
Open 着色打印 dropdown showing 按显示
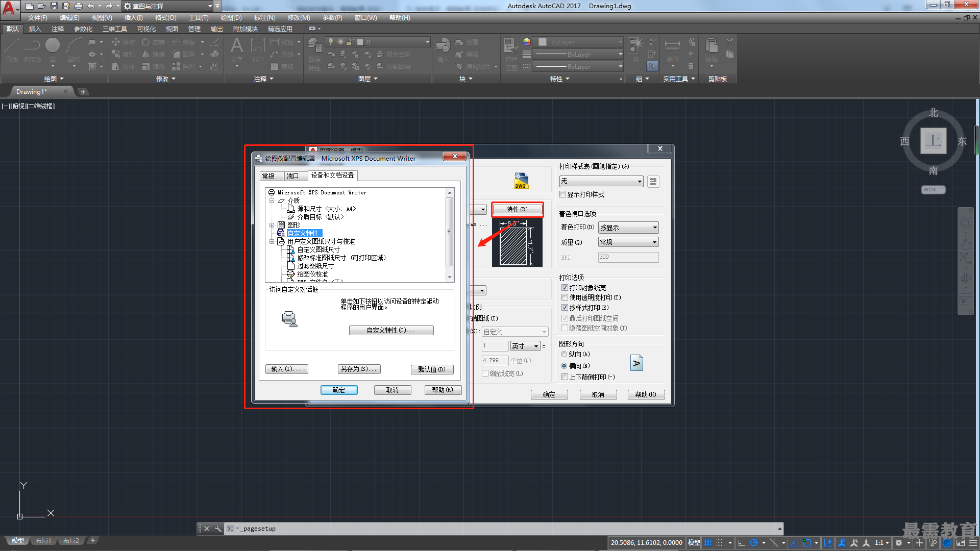point(628,228)
